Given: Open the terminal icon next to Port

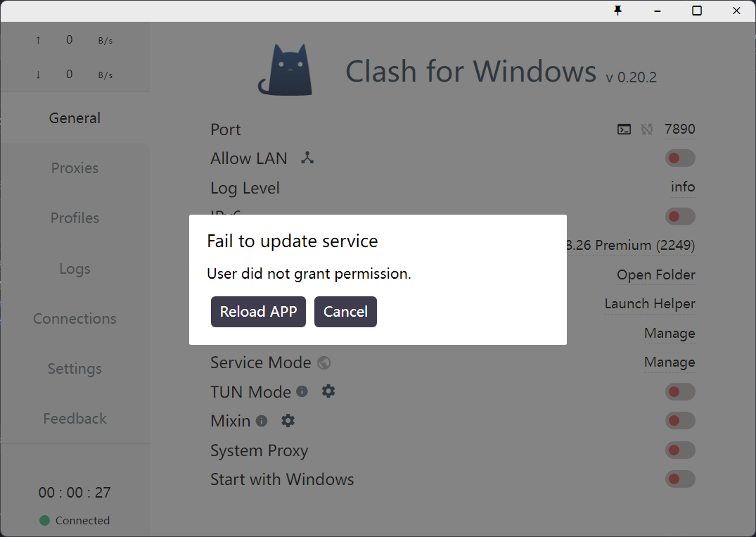Looking at the screenshot, I should [x=624, y=129].
